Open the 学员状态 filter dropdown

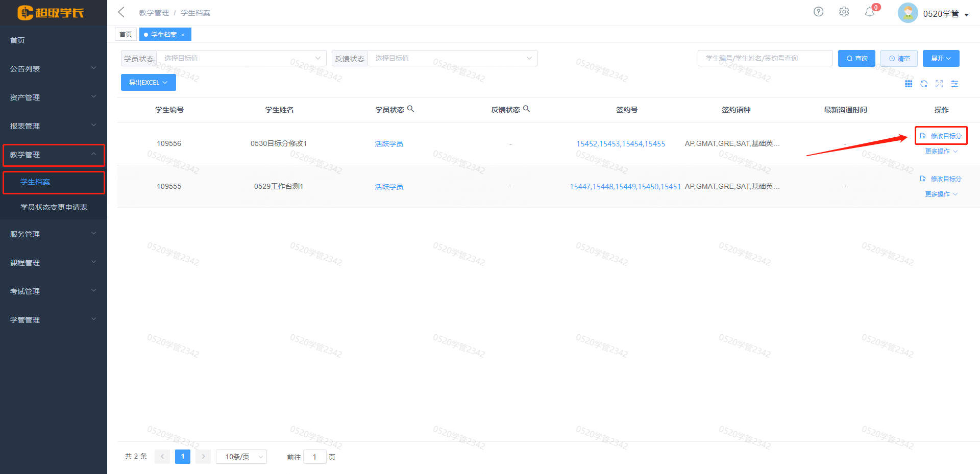241,58
